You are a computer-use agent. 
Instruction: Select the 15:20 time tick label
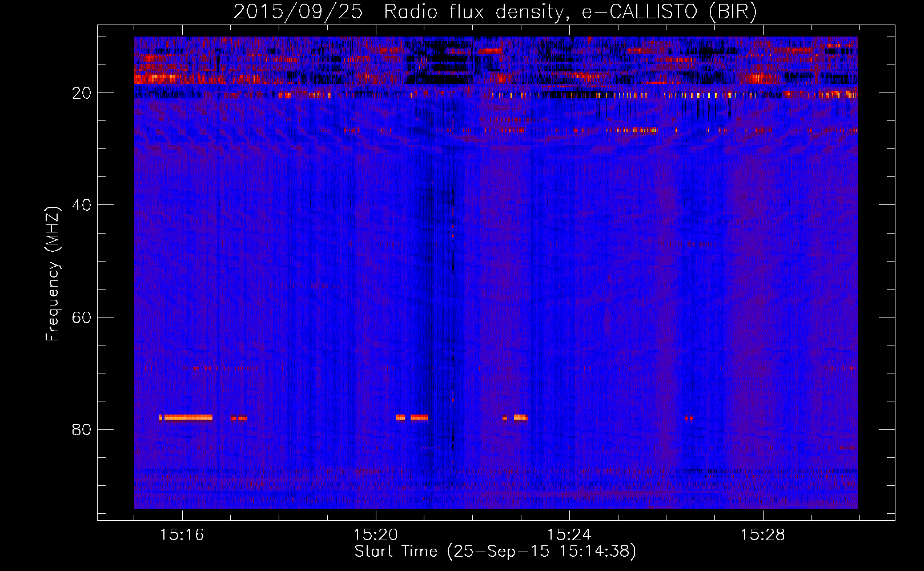coord(375,535)
